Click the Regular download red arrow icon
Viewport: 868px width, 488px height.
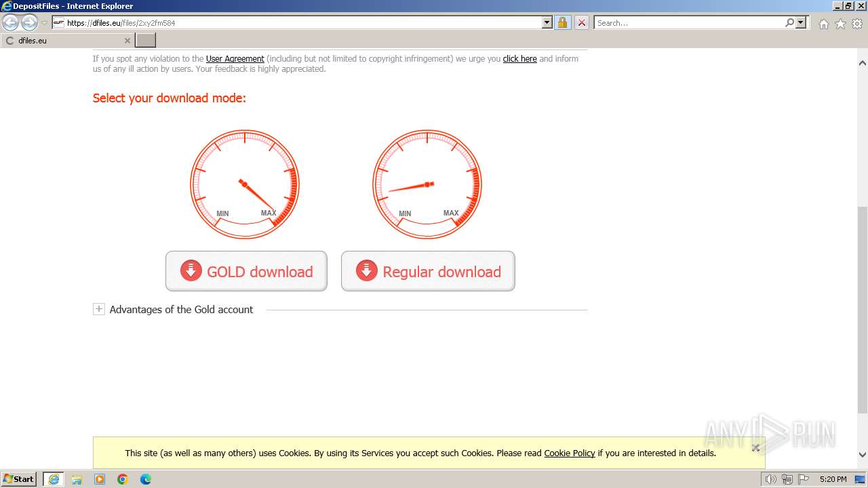click(x=367, y=270)
